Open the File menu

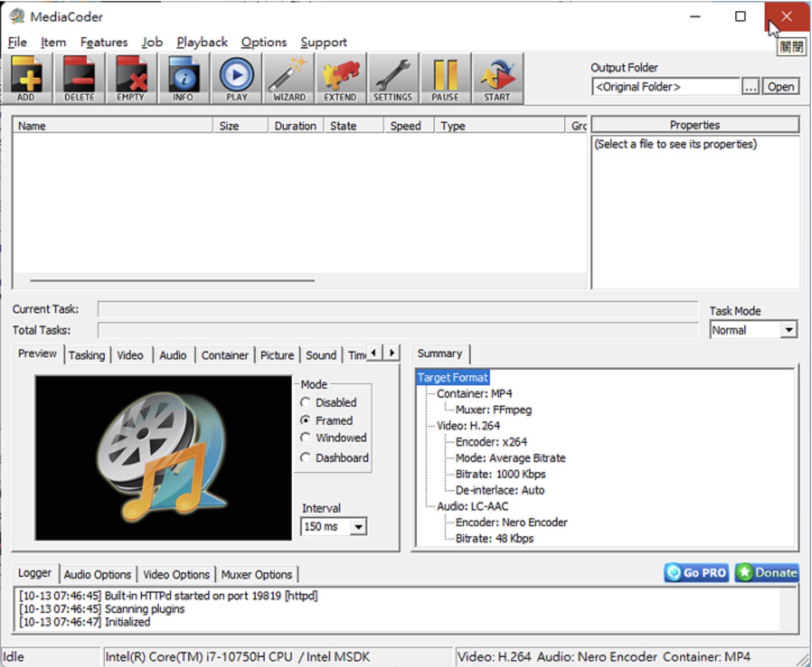coord(17,42)
